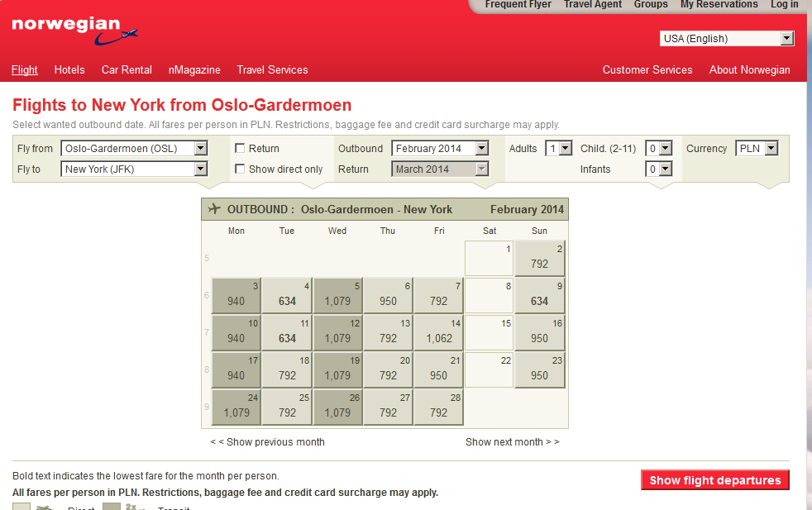The height and width of the screenshot is (510, 812).
Task: Click the empty February 15 date cell
Action: [x=489, y=332]
